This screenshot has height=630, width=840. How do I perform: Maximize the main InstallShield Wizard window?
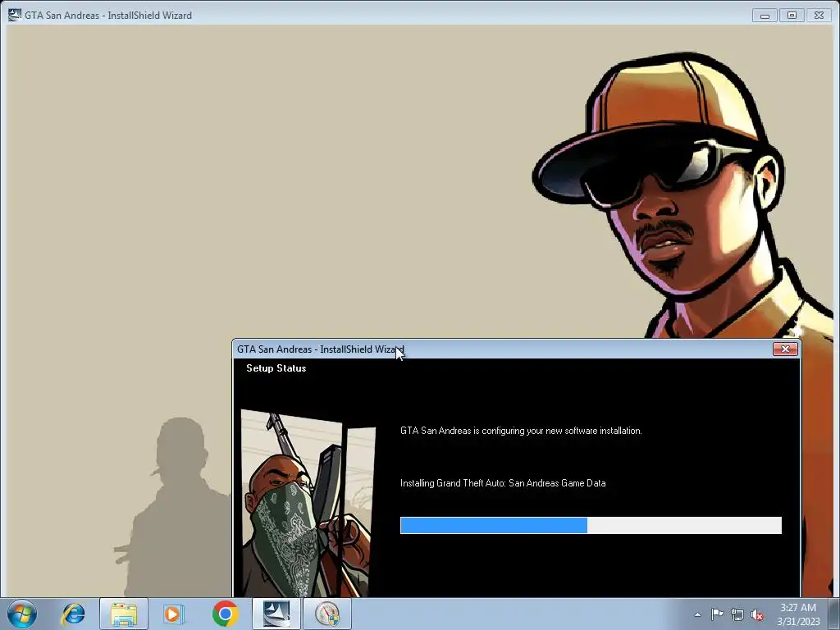pyautogui.click(x=792, y=16)
